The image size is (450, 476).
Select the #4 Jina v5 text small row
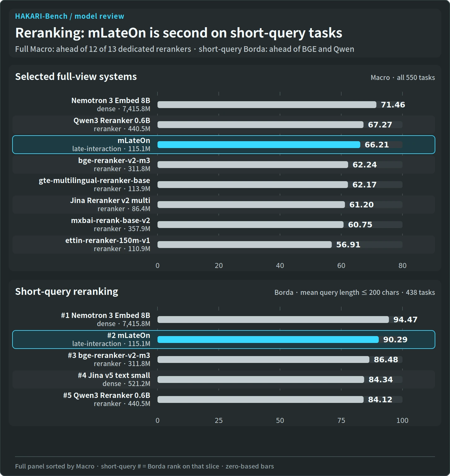click(224, 379)
